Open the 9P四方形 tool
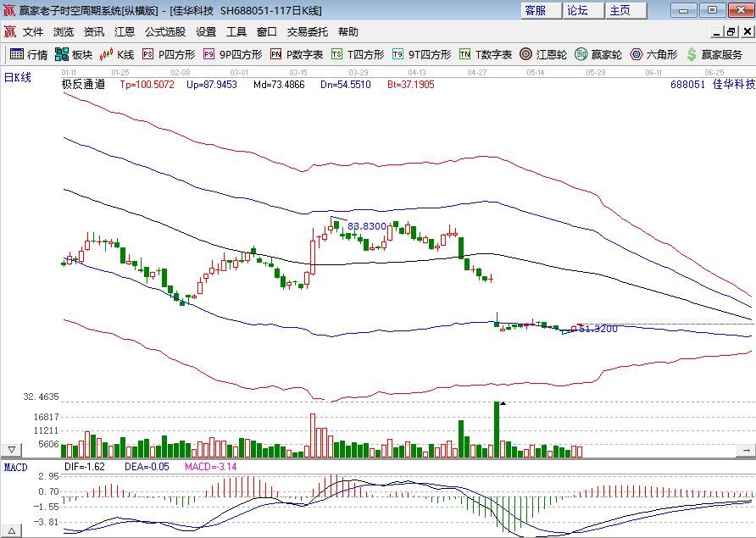 click(233, 54)
